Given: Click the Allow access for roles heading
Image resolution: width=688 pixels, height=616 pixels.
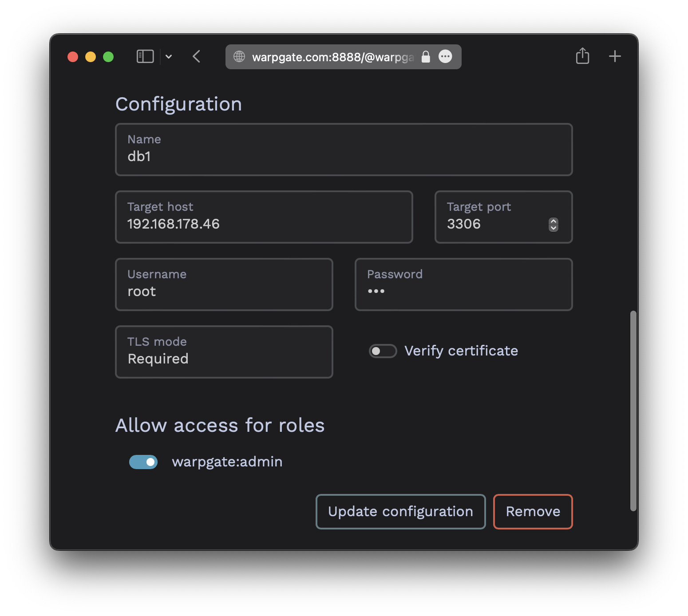Looking at the screenshot, I should point(220,425).
